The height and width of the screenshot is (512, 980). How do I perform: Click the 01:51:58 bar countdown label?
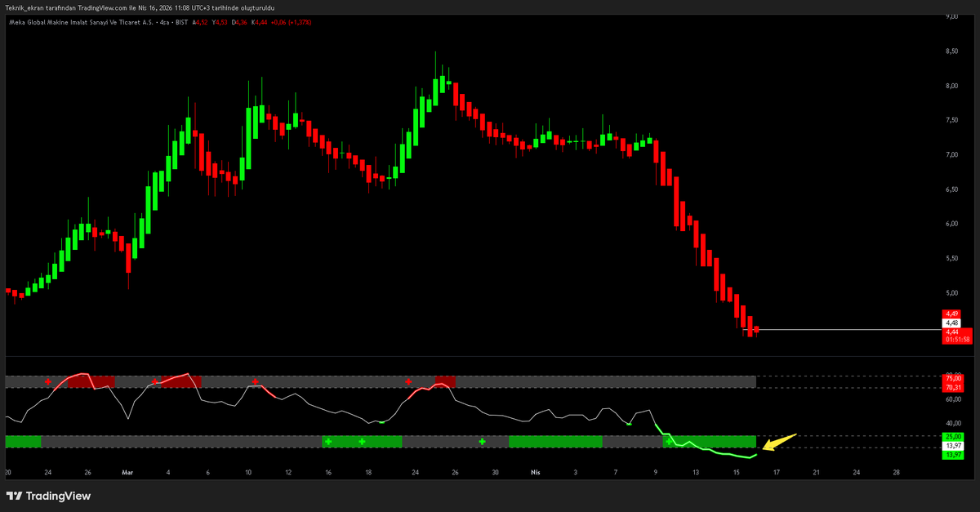(x=957, y=339)
